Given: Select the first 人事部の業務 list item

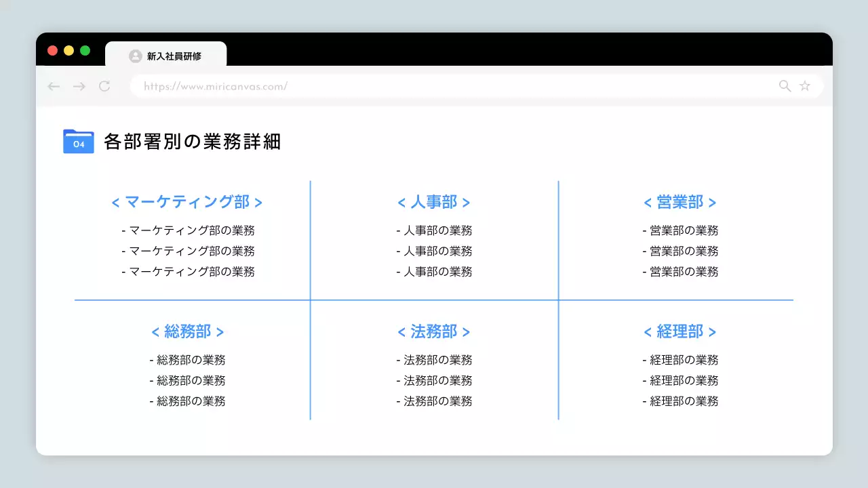Looking at the screenshot, I should click(x=435, y=230).
